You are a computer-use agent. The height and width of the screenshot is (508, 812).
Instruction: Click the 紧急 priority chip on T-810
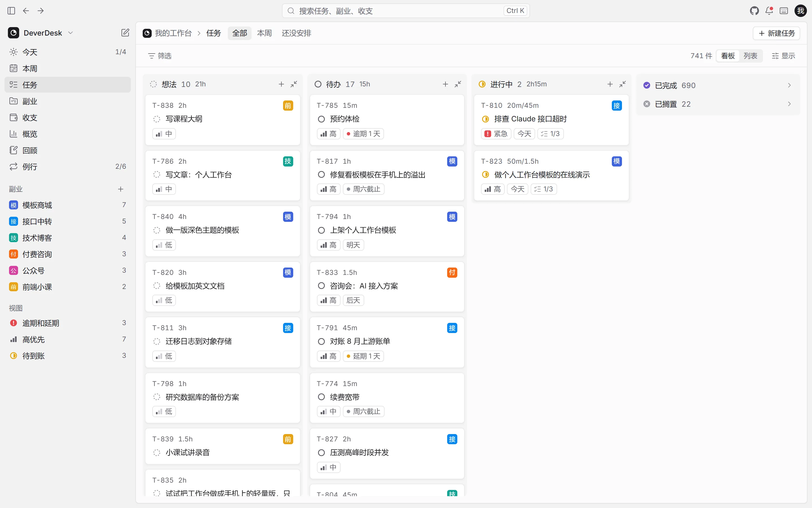point(496,134)
